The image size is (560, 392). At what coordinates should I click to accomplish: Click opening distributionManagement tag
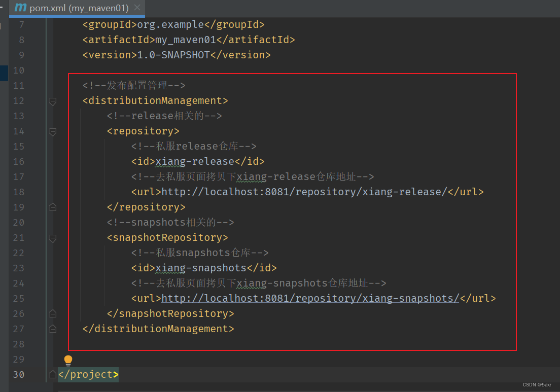click(x=155, y=101)
